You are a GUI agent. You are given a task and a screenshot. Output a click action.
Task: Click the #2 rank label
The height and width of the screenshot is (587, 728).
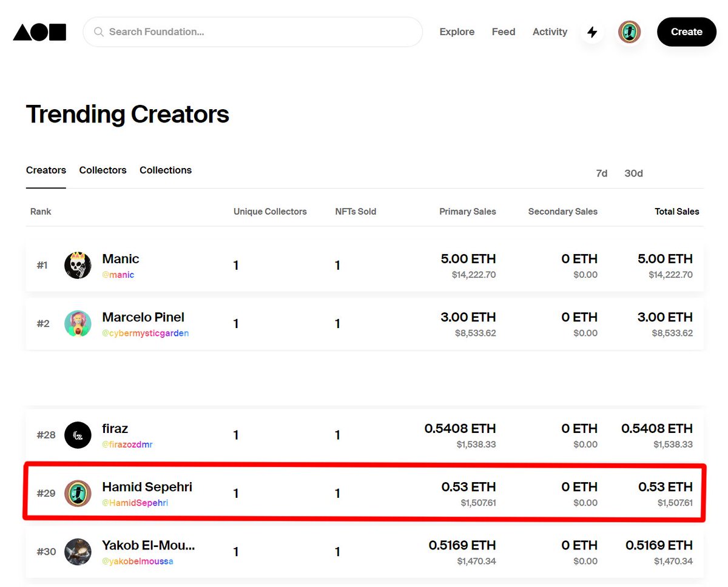click(43, 323)
